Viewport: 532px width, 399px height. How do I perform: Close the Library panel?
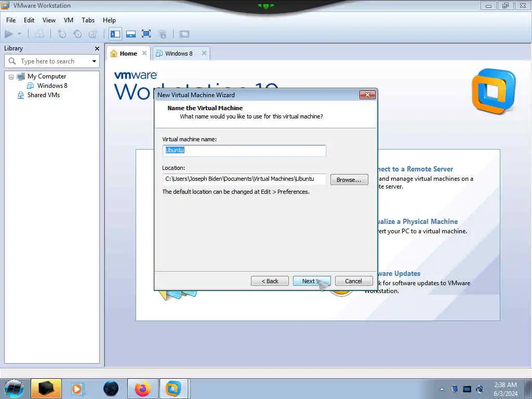(x=97, y=48)
